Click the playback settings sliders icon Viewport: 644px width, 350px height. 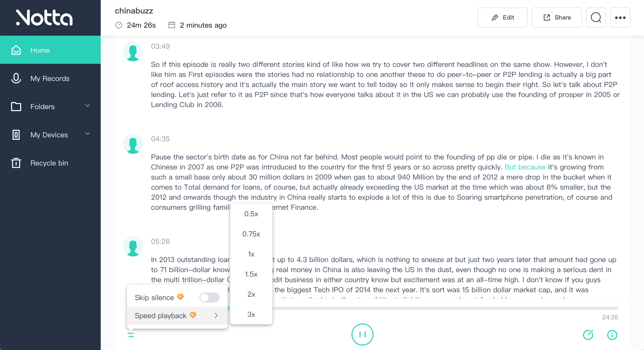click(131, 335)
